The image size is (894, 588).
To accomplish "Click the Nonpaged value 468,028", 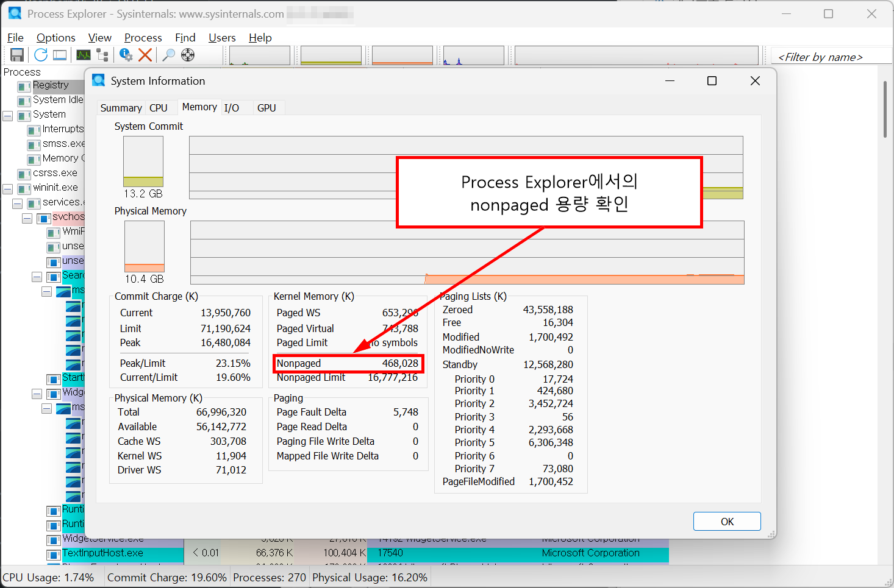I will tap(400, 364).
